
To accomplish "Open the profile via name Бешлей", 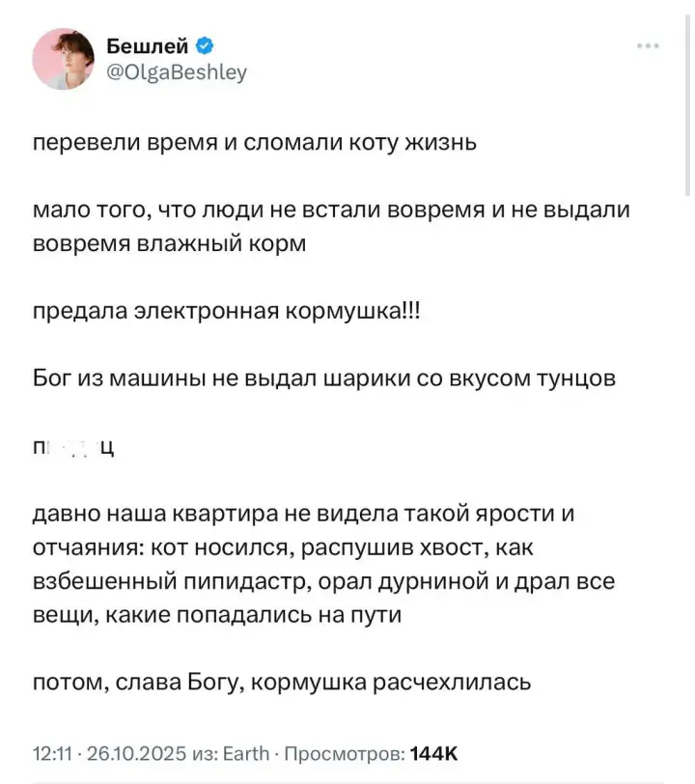I will (x=147, y=42).
